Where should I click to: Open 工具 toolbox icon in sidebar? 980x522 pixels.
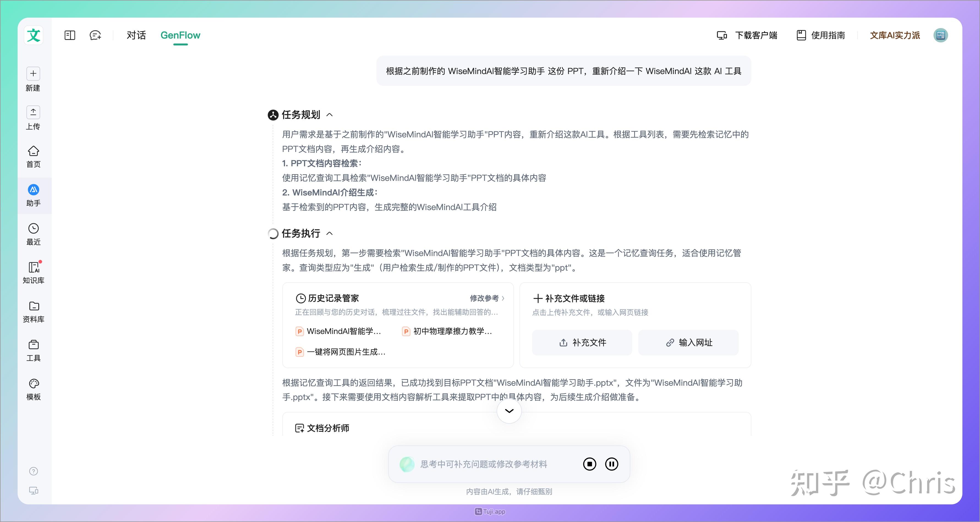tap(33, 345)
